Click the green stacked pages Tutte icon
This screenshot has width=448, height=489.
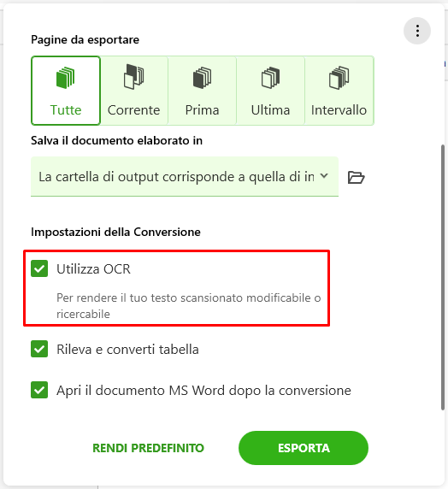[66, 77]
